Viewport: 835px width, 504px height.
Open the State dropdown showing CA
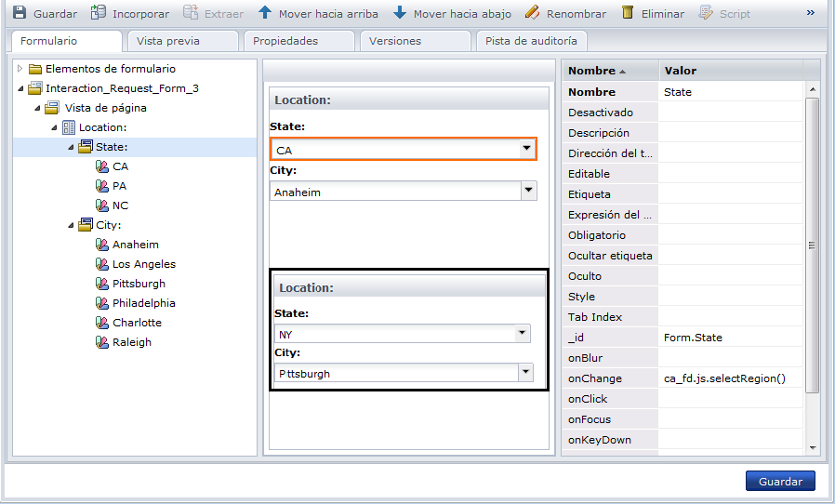(x=526, y=149)
